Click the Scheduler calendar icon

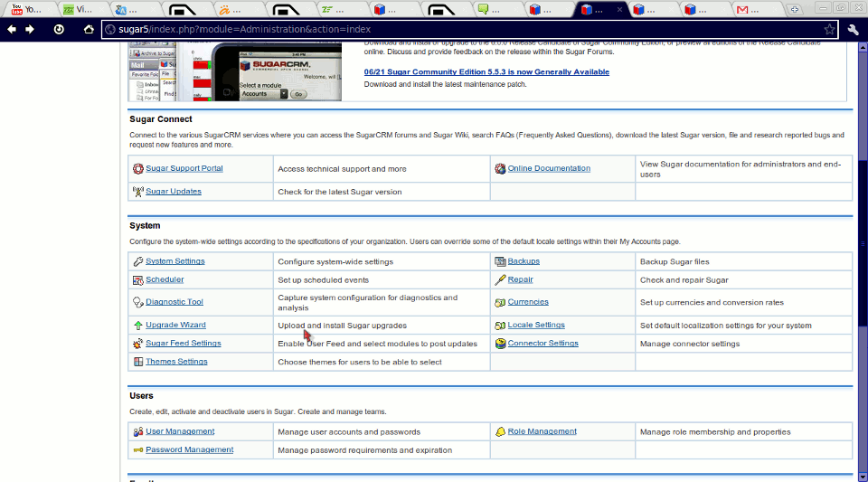pos(137,280)
